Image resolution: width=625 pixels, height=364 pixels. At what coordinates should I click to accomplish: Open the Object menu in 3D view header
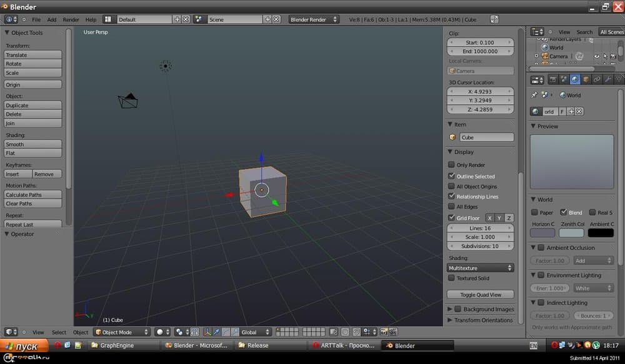tap(81, 332)
